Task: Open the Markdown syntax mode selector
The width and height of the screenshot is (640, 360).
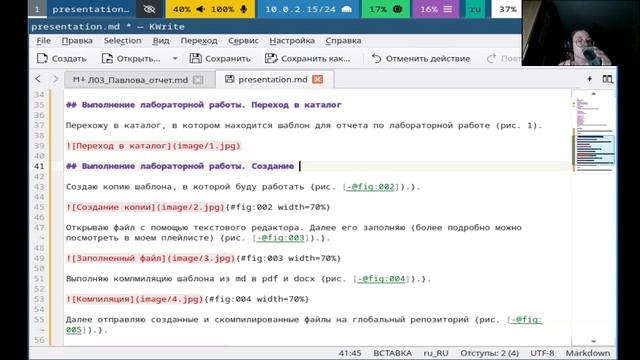Action: coord(588,353)
